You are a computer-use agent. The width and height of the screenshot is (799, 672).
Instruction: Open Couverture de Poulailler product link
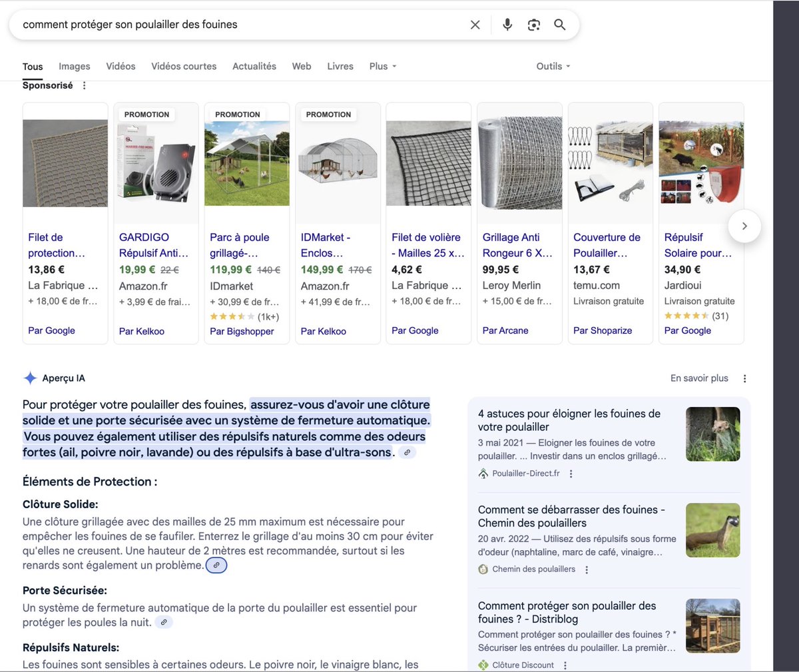[607, 245]
